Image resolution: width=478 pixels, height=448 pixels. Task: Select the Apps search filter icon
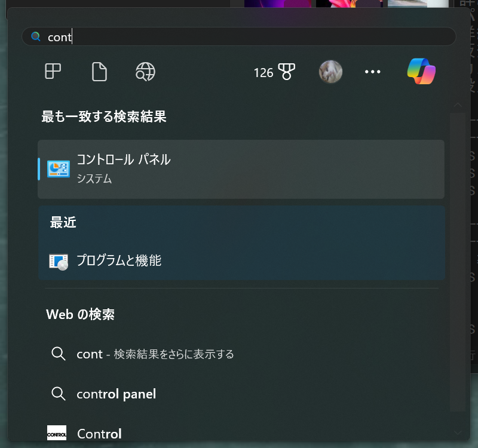click(53, 72)
